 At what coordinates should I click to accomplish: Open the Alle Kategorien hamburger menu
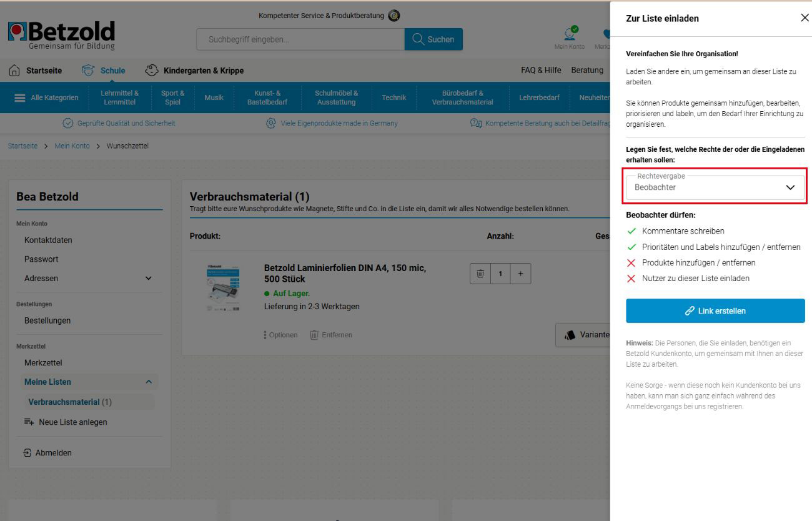click(x=46, y=97)
